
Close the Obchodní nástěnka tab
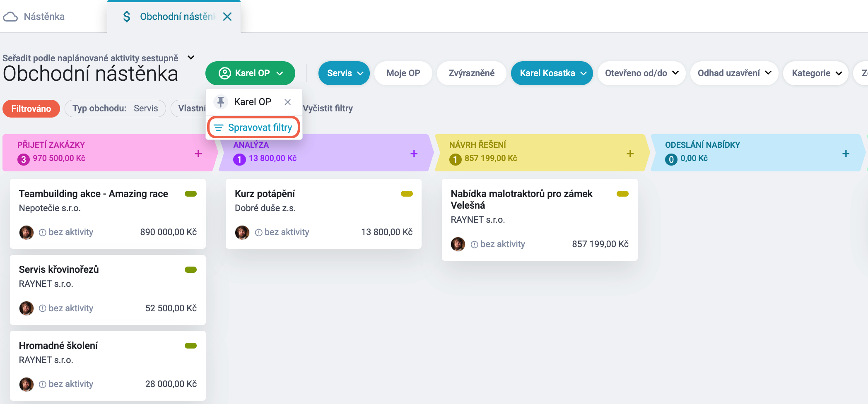(227, 17)
